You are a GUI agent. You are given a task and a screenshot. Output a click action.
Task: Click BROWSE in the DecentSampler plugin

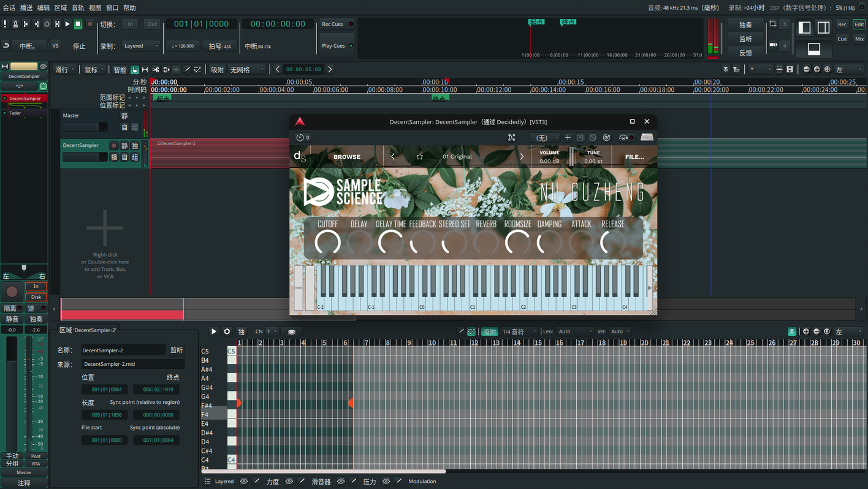tap(347, 157)
